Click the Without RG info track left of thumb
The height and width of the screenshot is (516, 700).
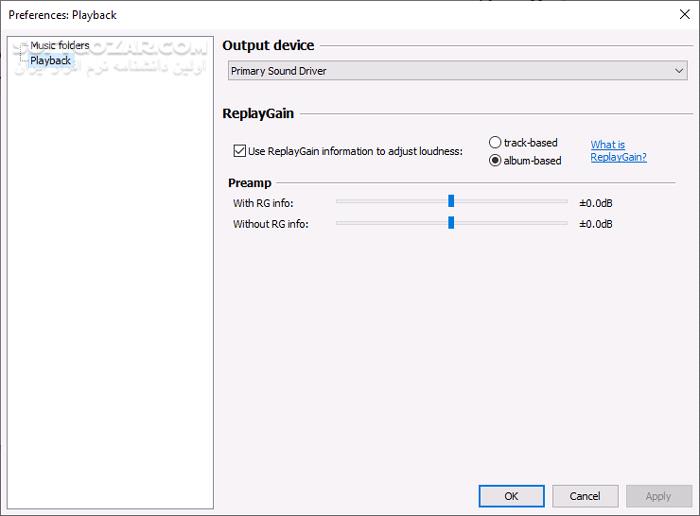click(390, 223)
